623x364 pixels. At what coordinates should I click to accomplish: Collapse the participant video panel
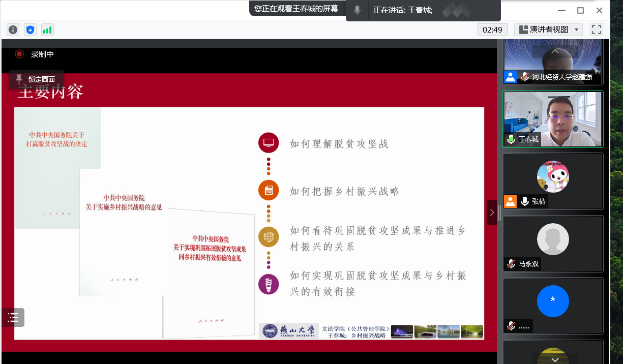point(492,213)
